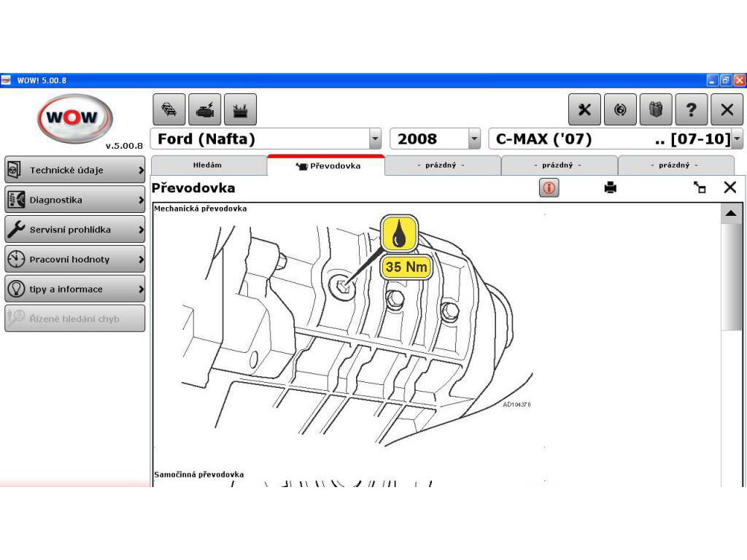Click the large X exit button in toolbar
This screenshot has height=560, width=747.
727,109
